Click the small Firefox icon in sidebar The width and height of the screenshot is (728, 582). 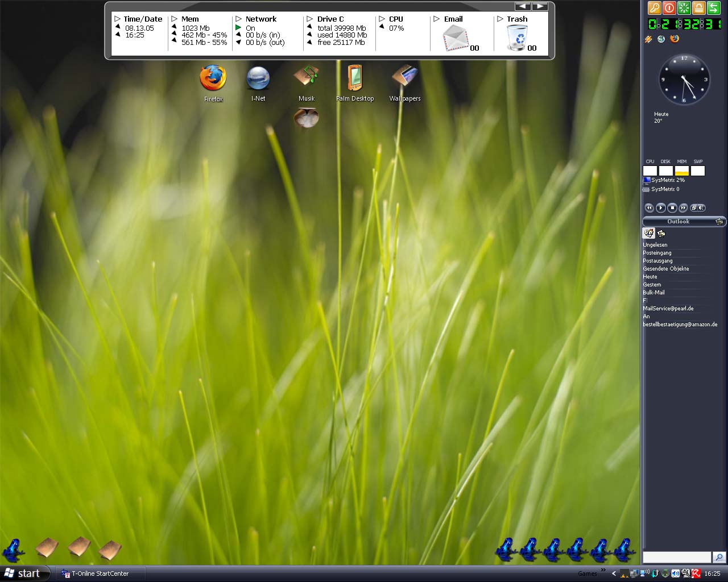(675, 39)
